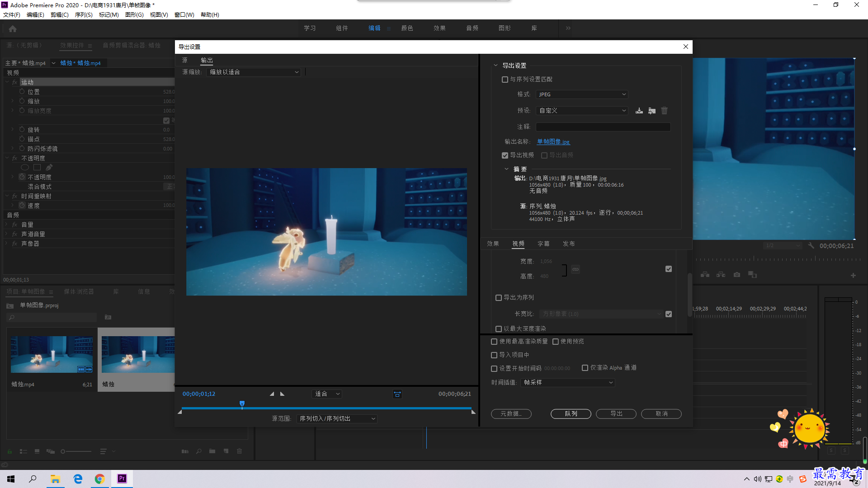
Task: Click the project panel delete icon
Action: pyautogui.click(x=240, y=451)
